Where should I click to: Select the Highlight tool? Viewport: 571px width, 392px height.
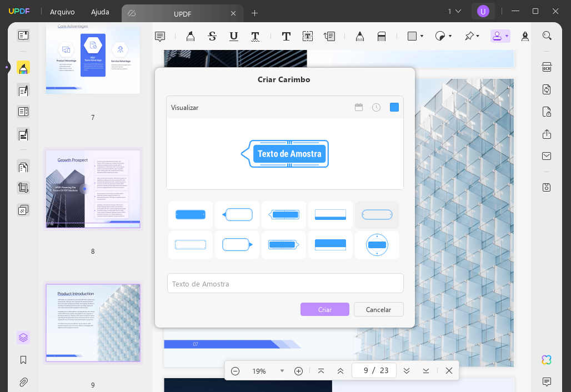(190, 36)
